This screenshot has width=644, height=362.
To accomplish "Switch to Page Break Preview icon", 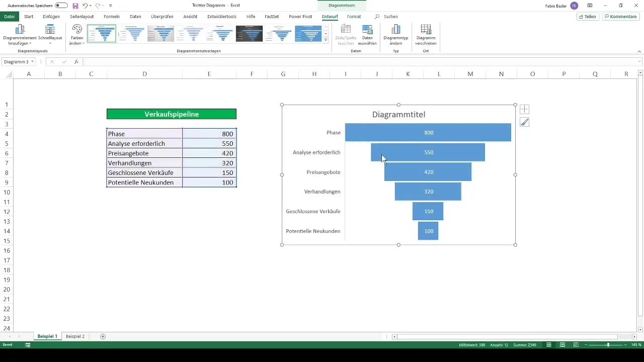I will 576,345.
